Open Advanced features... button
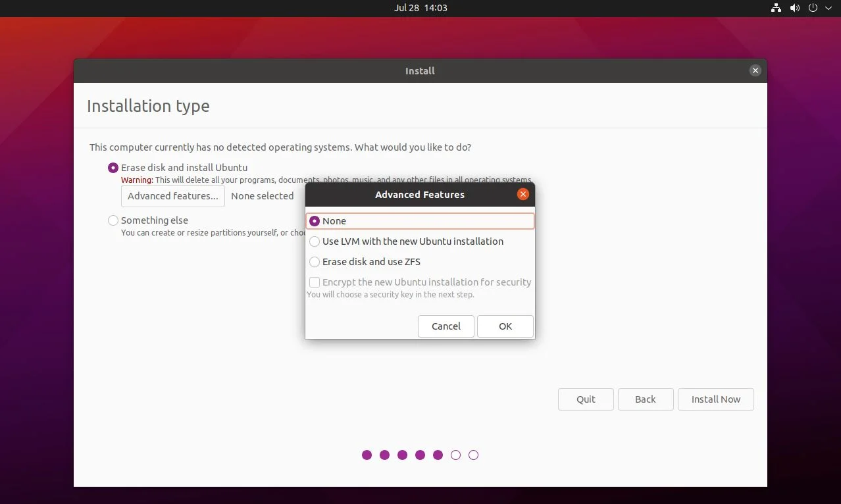The height and width of the screenshot is (504, 841). coord(173,196)
